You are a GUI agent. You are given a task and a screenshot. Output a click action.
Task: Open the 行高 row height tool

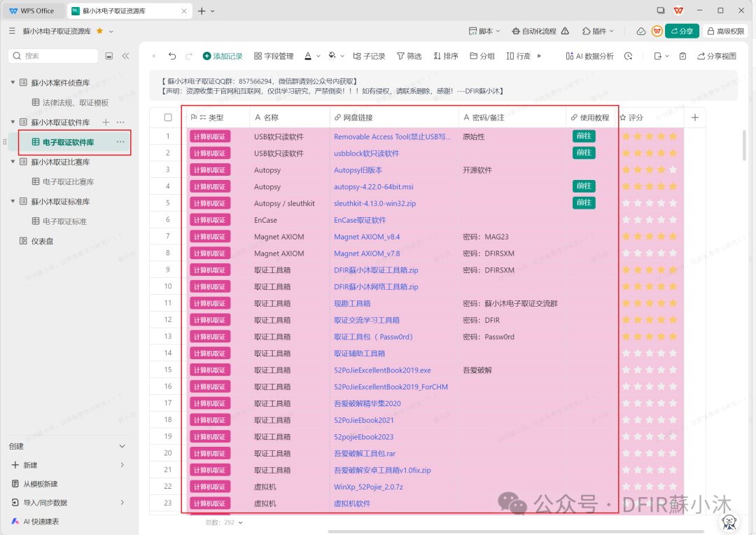coord(518,56)
